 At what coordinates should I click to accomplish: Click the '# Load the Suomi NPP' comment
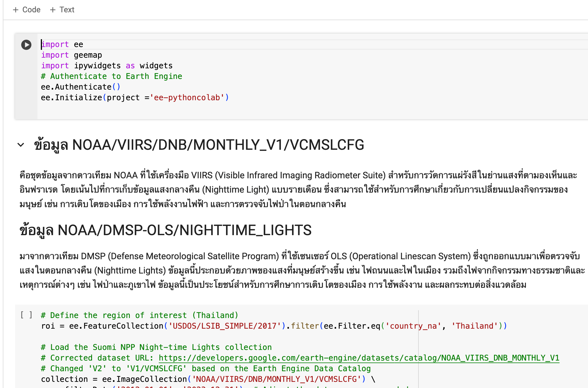156,347
